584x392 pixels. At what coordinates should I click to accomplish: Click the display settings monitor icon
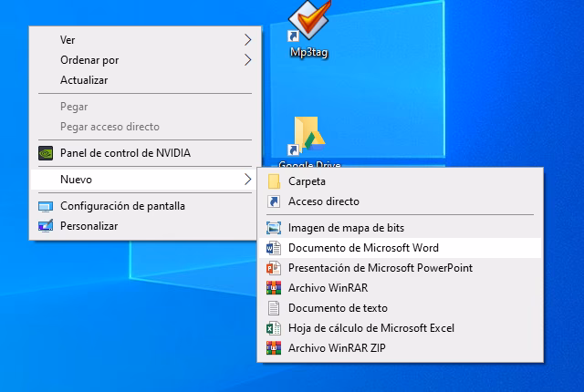coord(46,206)
